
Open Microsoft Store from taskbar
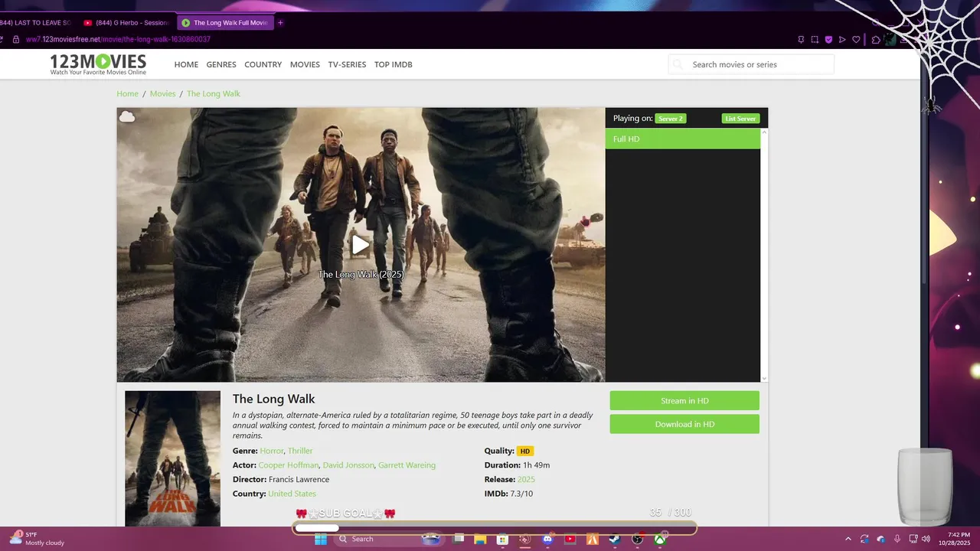tap(502, 539)
